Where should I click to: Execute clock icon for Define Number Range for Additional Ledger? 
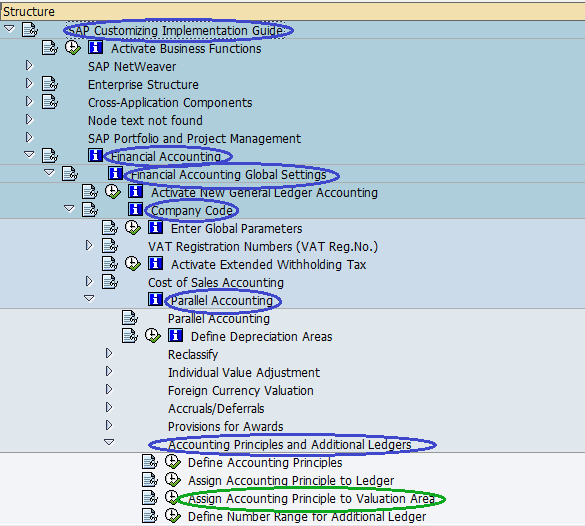click(173, 516)
